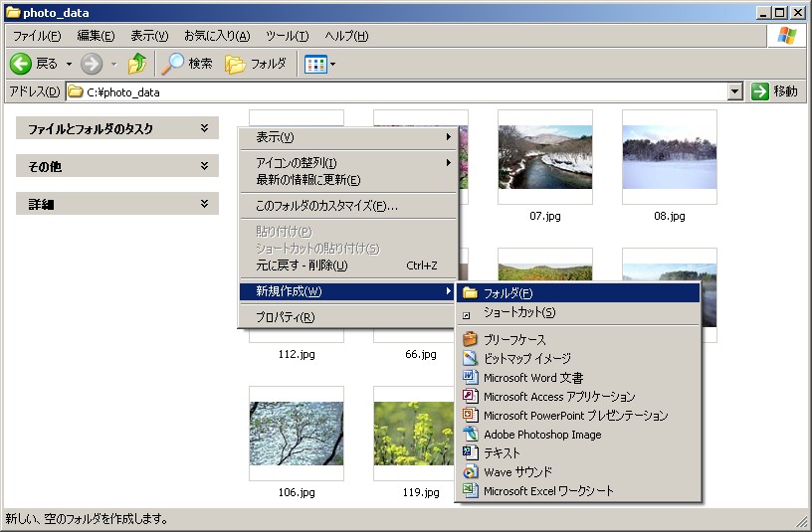
Task: Click the ショートカット(S) shortcut icon
Action: (x=466, y=314)
